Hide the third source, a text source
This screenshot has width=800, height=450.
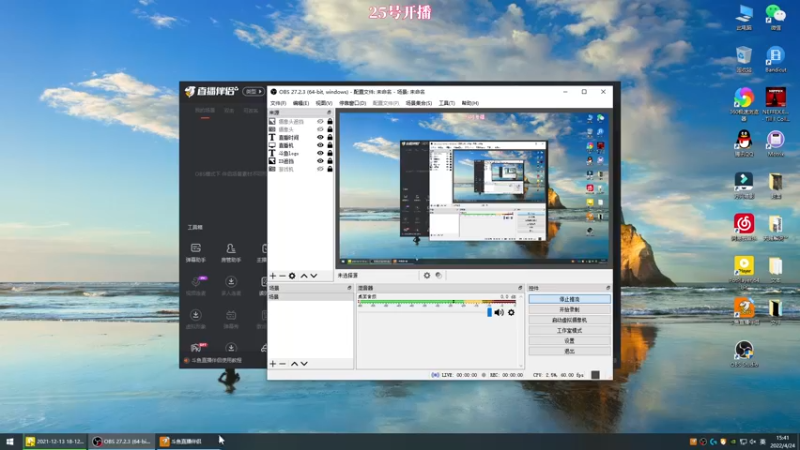tap(320, 137)
